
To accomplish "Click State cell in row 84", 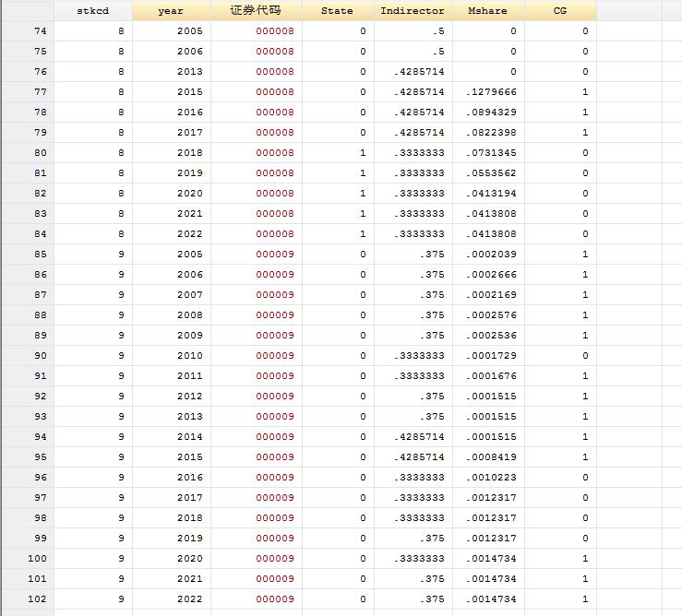I will (338, 234).
